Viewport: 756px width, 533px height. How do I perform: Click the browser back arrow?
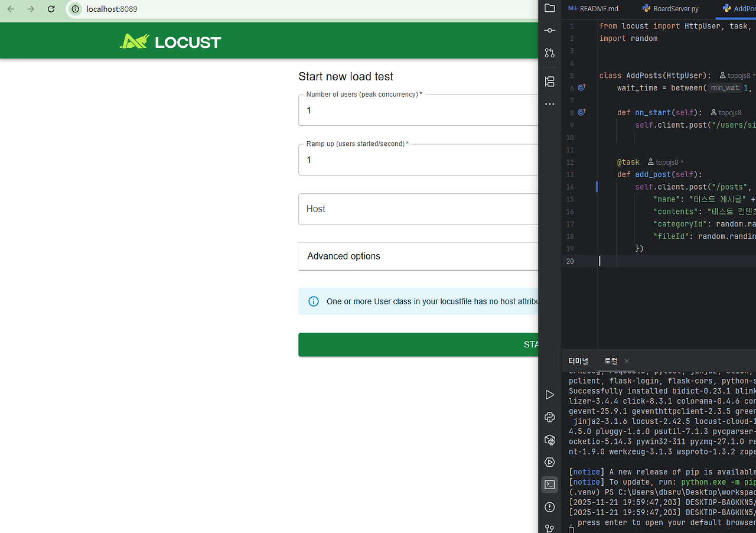(11, 9)
